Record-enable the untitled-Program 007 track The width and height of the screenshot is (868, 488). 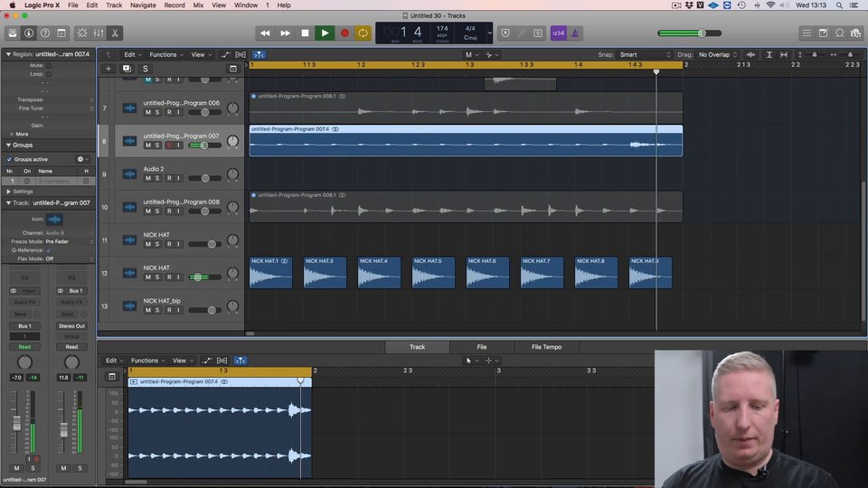coord(169,145)
